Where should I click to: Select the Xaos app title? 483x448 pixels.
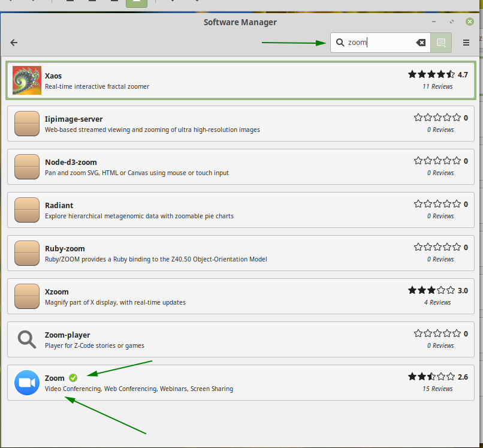click(x=53, y=76)
